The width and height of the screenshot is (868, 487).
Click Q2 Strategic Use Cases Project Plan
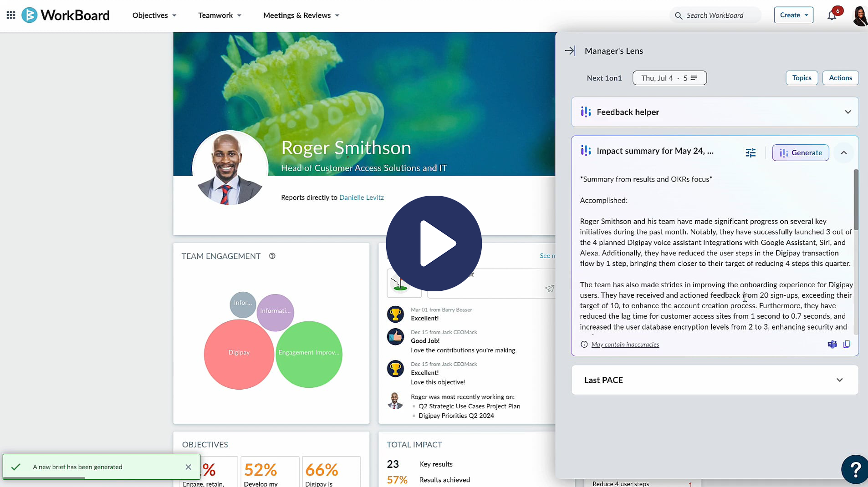[x=469, y=406]
